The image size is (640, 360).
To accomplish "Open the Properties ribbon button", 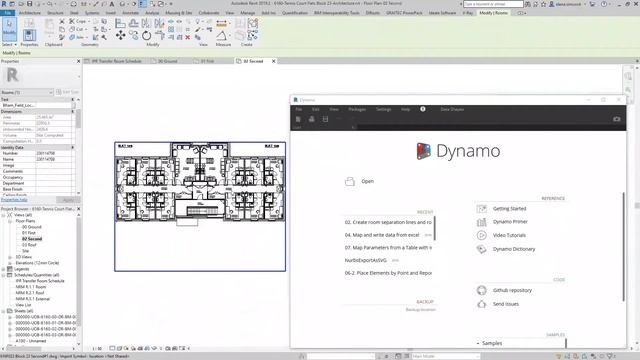I will [x=29, y=35].
